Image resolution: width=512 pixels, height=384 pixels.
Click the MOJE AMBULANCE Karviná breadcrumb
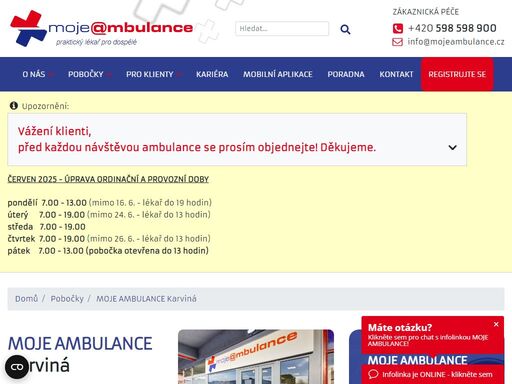[146, 299]
